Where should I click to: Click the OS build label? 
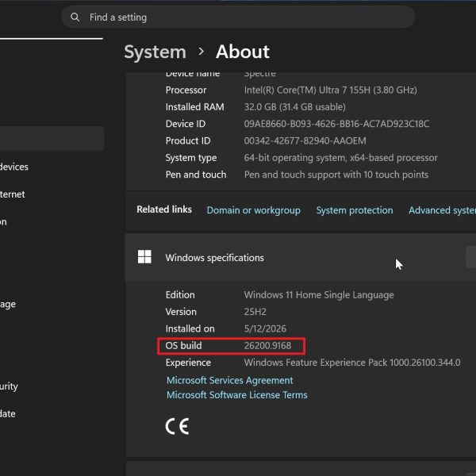click(183, 345)
